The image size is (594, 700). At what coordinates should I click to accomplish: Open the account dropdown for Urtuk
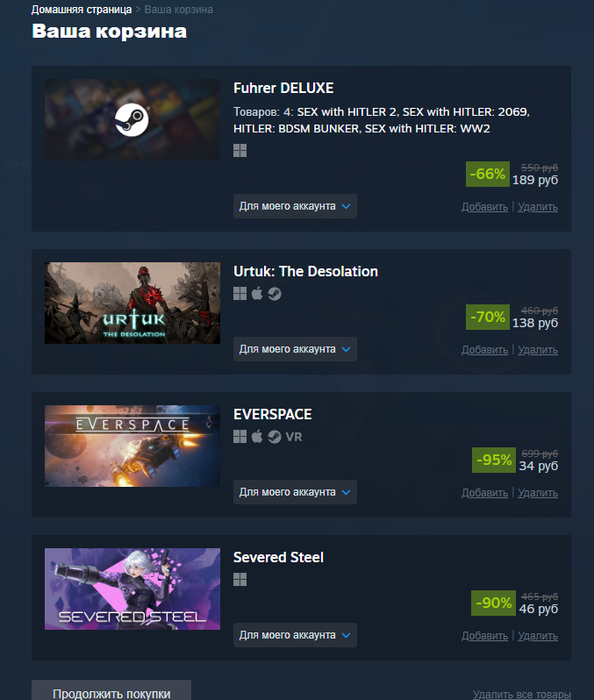point(295,349)
